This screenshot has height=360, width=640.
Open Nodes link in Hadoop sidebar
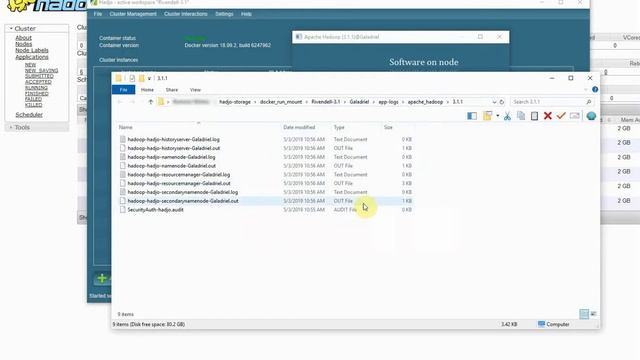pyautogui.click(x=23, y=44)
